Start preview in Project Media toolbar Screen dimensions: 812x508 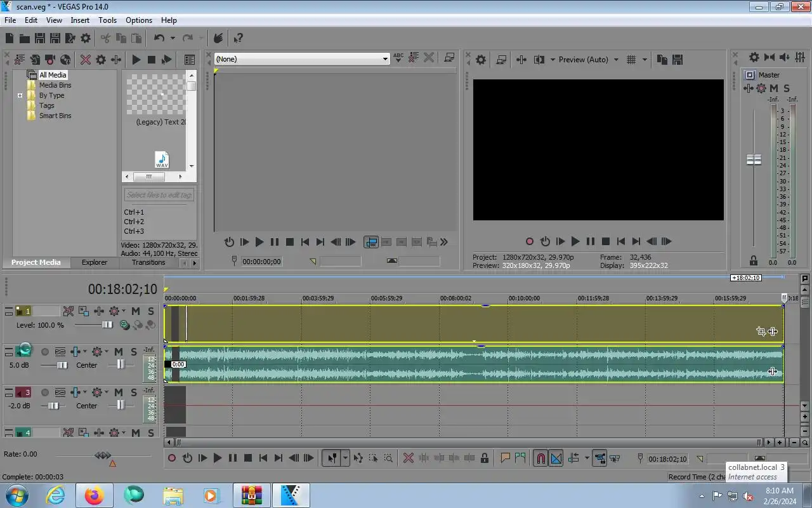pyautogui.click(x=136, y=60)
